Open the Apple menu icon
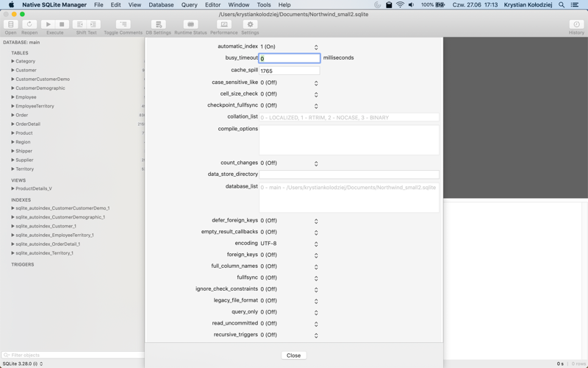The height and width of the screenshot is (368, 588). click(11, 4)
